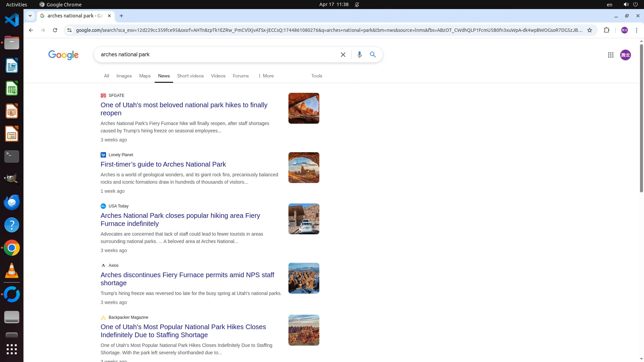Viewport: 644px width, 362px height.
Task: Open Thunderbird mail from the dock
Action: (x=12, y=202)
